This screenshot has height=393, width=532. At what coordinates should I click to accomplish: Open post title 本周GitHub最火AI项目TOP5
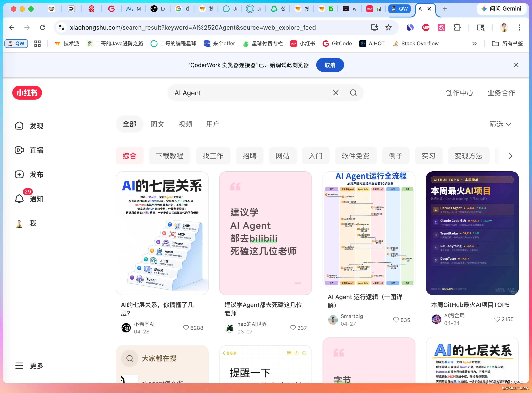[470, 305]
